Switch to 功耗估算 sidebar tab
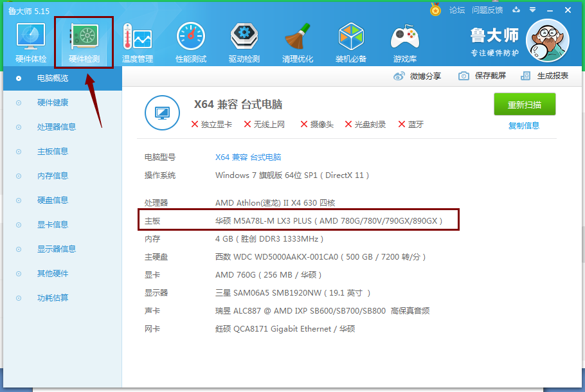 63,298
